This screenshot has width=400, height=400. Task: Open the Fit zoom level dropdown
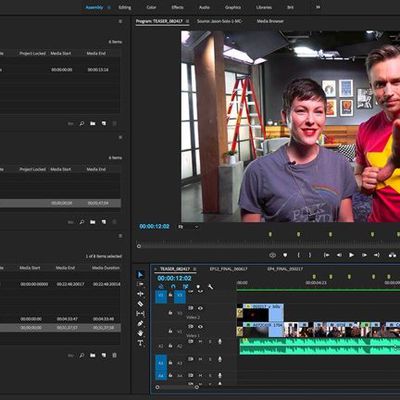[x=188, y=227]
